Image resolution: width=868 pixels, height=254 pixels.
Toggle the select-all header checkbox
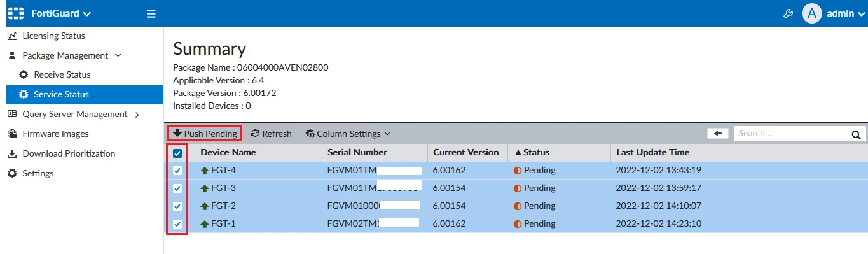coord(177,153)
